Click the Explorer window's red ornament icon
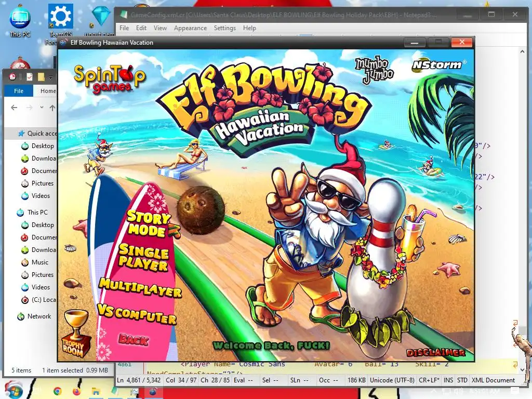The image size is (532, 399). click(12, 77)
